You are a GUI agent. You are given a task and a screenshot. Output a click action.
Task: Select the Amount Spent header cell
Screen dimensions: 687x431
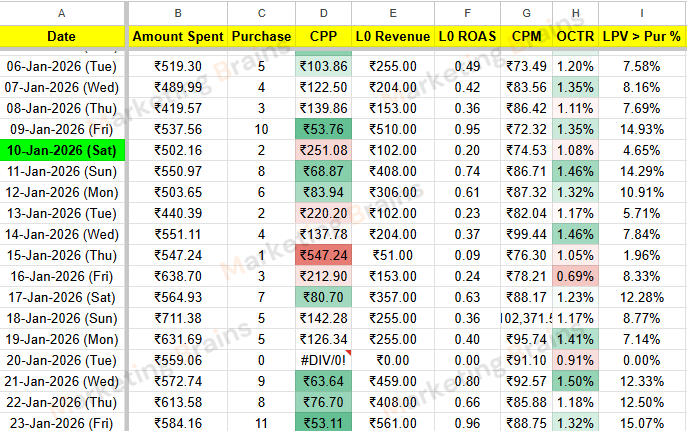[x=179, y=36]
